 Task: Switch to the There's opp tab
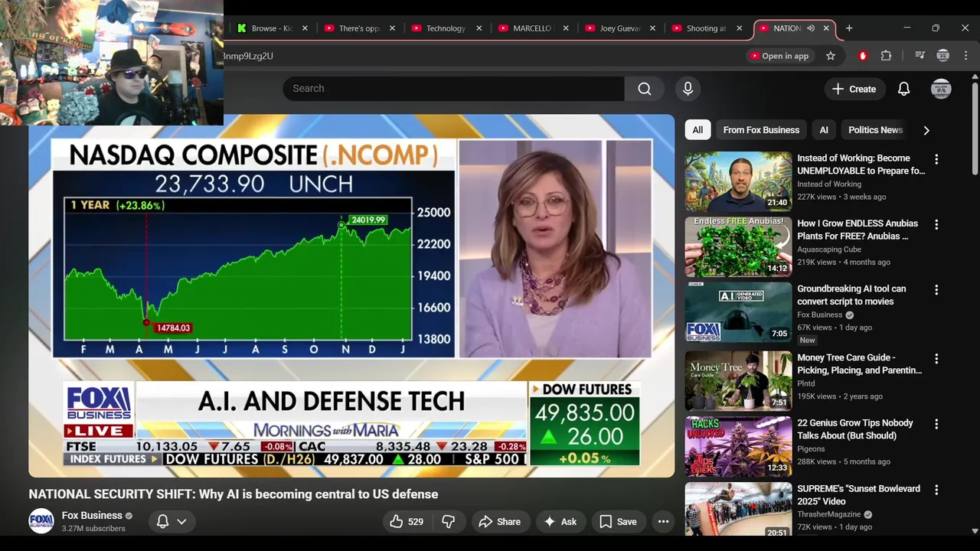(x=358, y=28)
